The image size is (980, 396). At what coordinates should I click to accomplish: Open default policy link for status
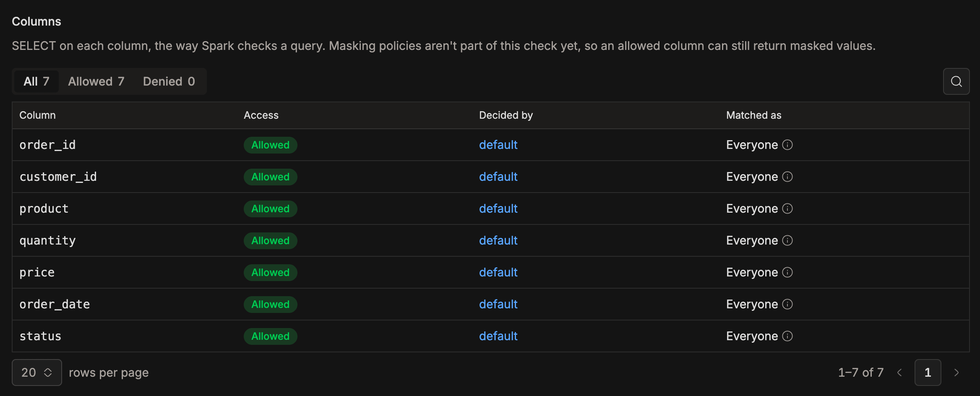click(x=498, y=336)
